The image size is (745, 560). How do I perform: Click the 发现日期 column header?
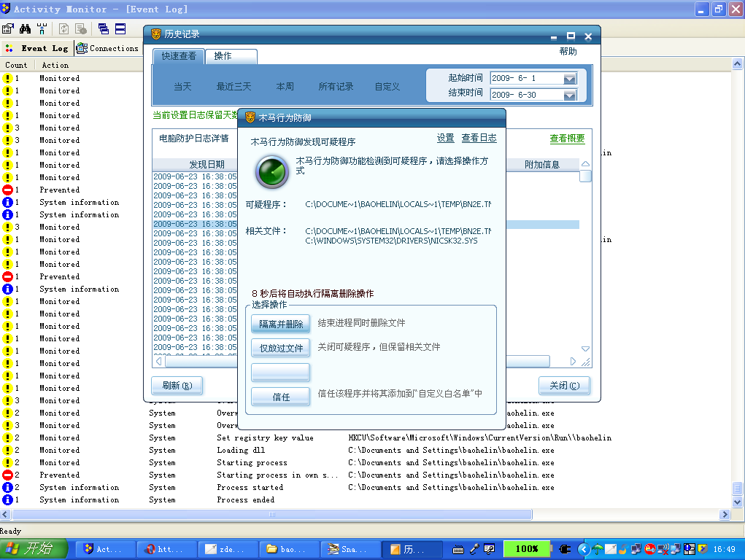coord(206,164)
